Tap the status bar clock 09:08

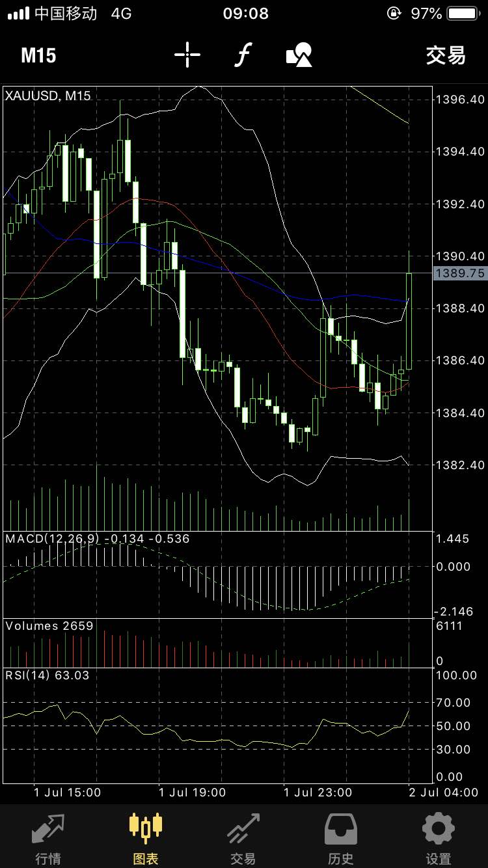click(245, 13)
